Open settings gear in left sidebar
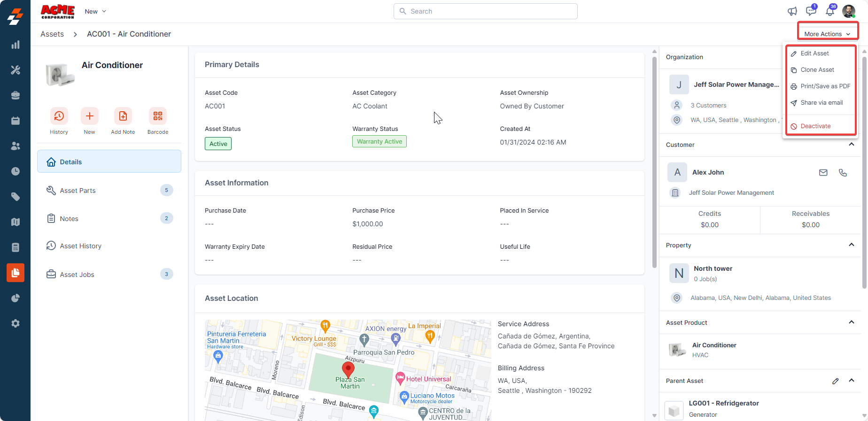This screenshot has height=421, width=868. pyautogui.click(x=15, y=323)
